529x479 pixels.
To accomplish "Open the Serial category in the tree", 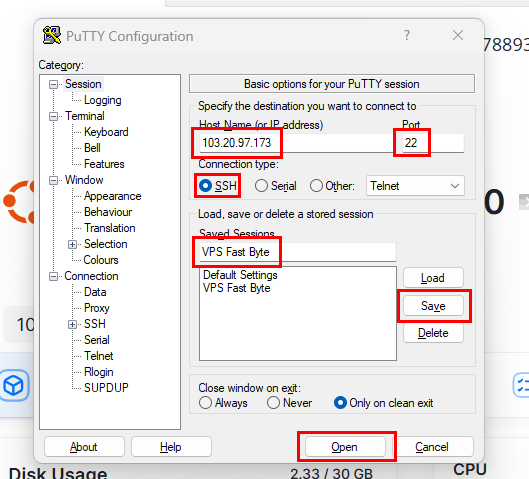I will tap(96, 340).
